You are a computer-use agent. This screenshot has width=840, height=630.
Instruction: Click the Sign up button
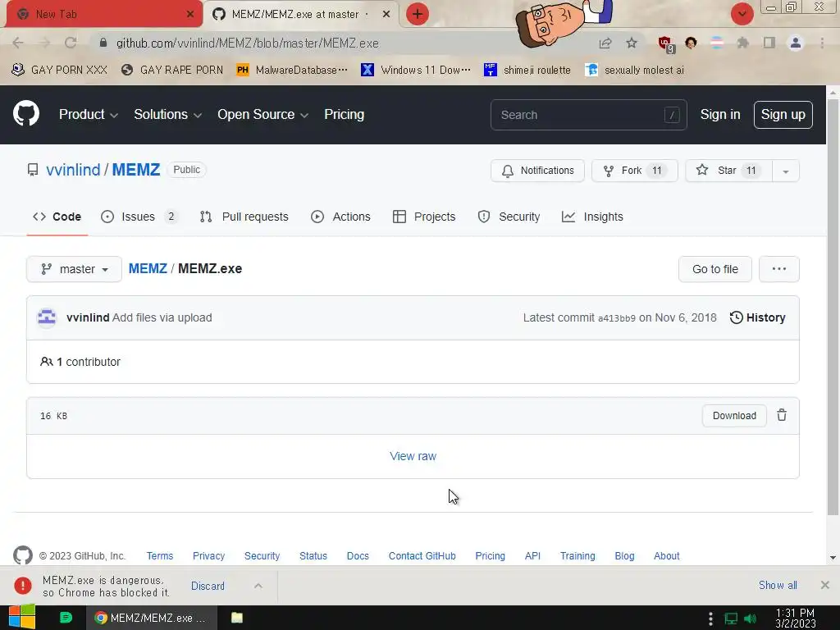tap(783, 114)
